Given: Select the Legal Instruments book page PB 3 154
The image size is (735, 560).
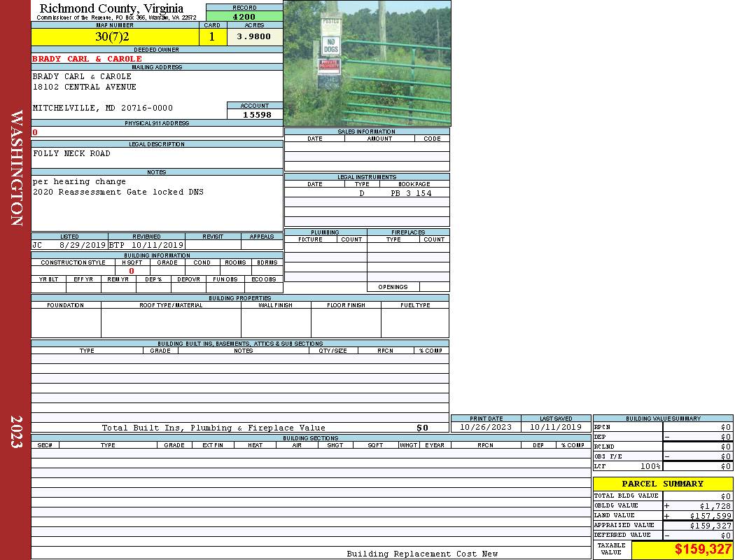Looking at the screenshot, I should point(411,193).
